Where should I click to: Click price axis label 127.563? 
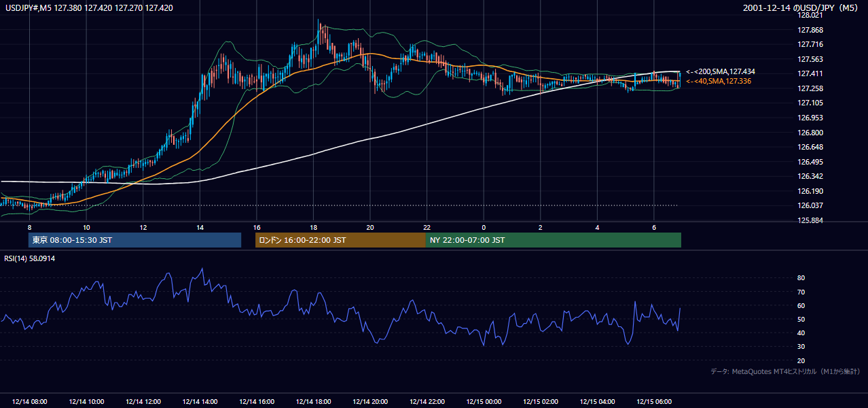pyautogui.click(x=810, y=59)
